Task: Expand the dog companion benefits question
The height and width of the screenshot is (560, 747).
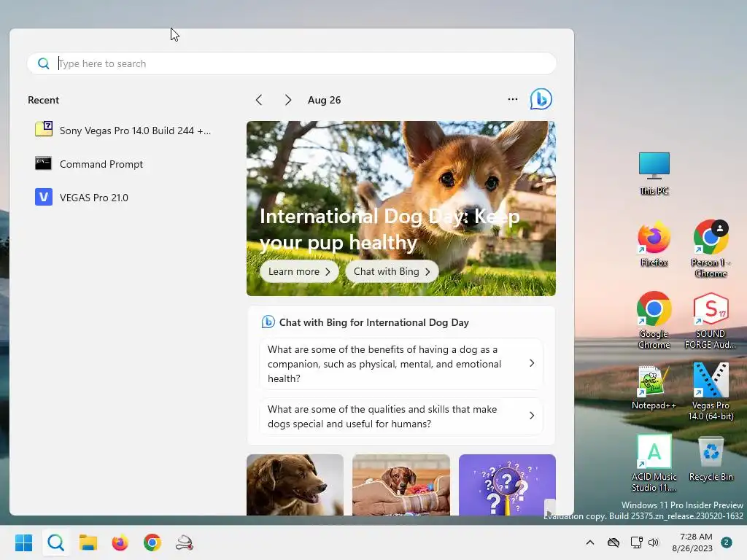Action: click(401, 364)
